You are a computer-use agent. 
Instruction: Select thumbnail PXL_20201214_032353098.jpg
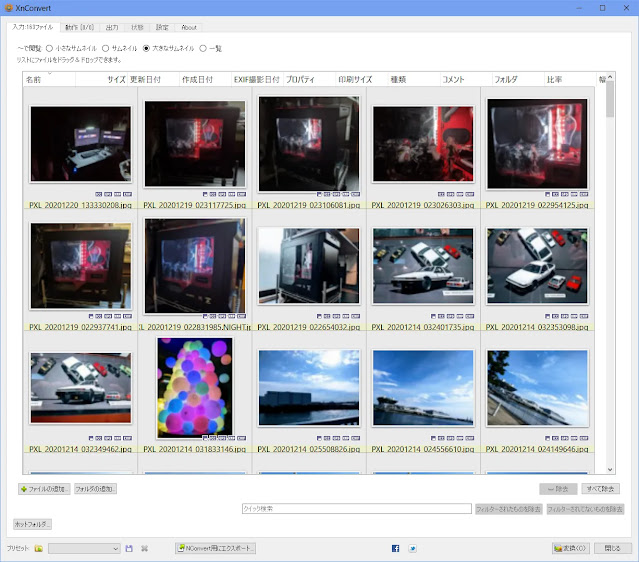537,266
